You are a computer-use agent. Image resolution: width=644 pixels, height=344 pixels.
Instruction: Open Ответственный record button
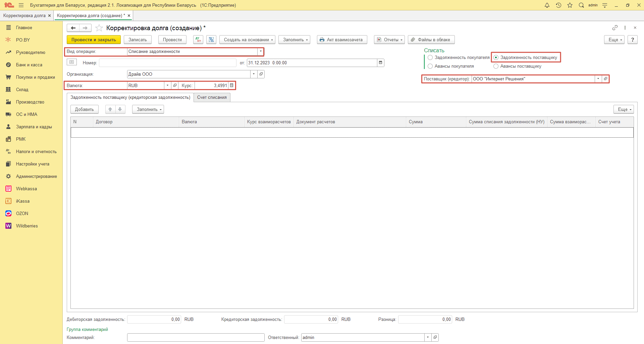pyautogui.click(x=435, y=337)
